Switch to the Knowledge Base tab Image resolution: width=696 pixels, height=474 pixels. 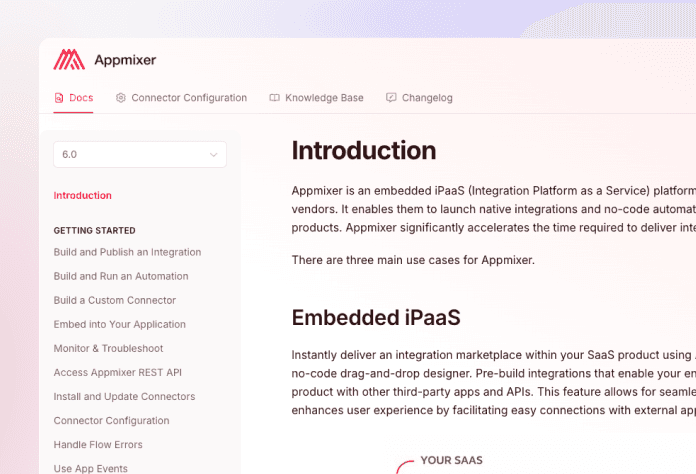(x=316, y=98)
